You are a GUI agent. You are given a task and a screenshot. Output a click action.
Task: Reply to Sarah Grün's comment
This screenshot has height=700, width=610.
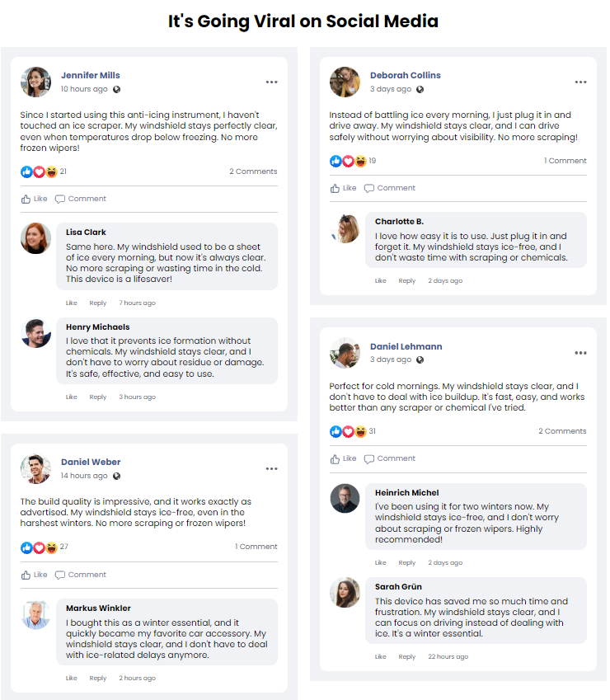407,657
